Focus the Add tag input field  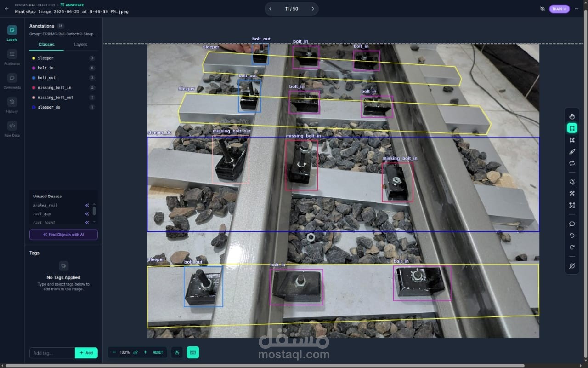[52, 353]
